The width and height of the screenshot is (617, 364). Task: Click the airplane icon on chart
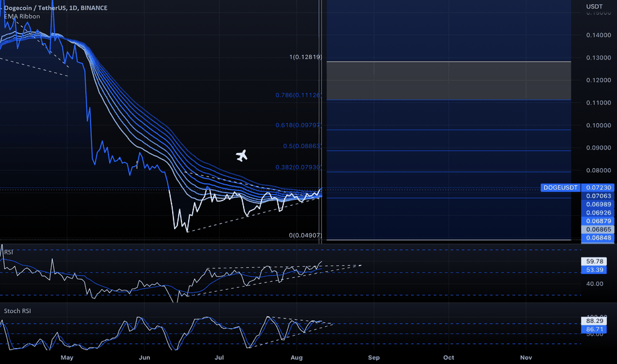click(x=242, y=156)
